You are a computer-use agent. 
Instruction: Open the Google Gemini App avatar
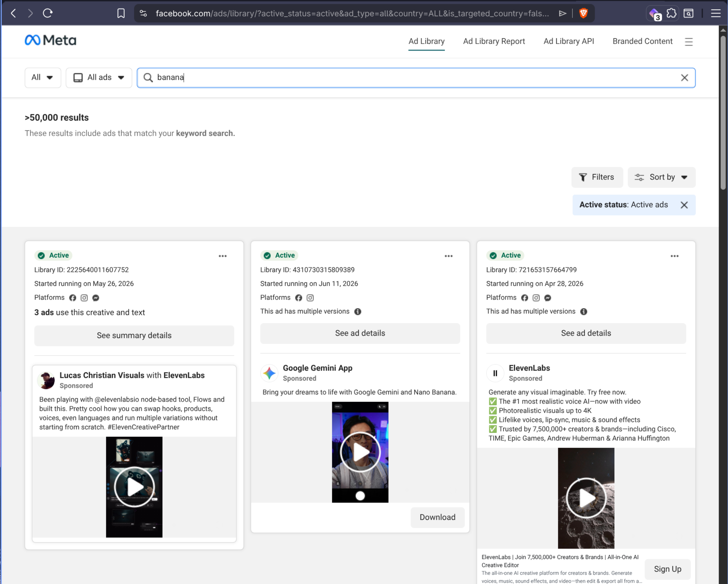tap(269, 373)
